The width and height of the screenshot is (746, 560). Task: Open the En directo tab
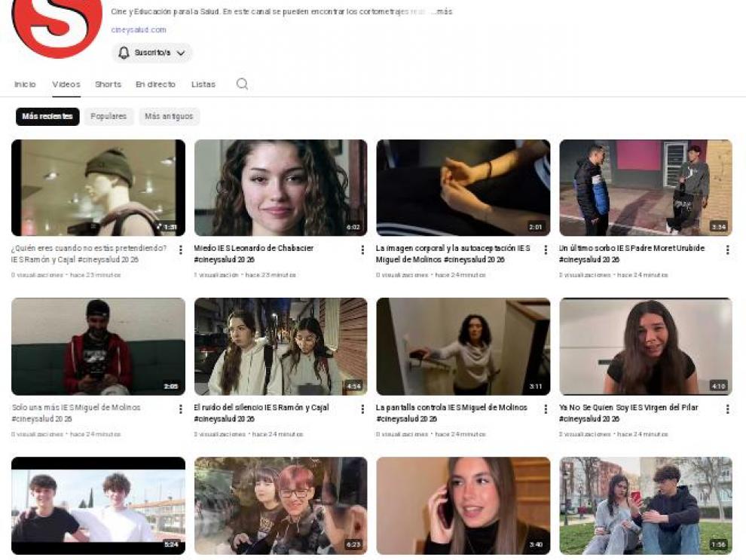click(x=155, y=84)
